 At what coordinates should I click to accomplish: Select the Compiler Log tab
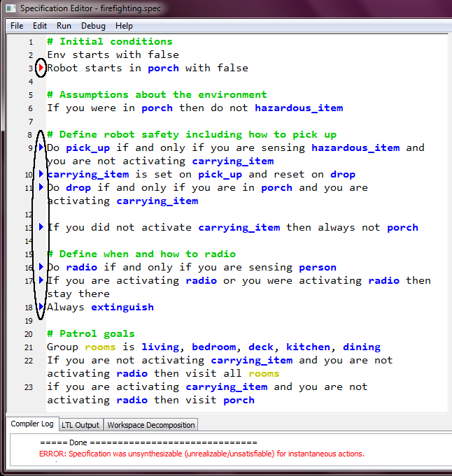click(x=32, y=424)
